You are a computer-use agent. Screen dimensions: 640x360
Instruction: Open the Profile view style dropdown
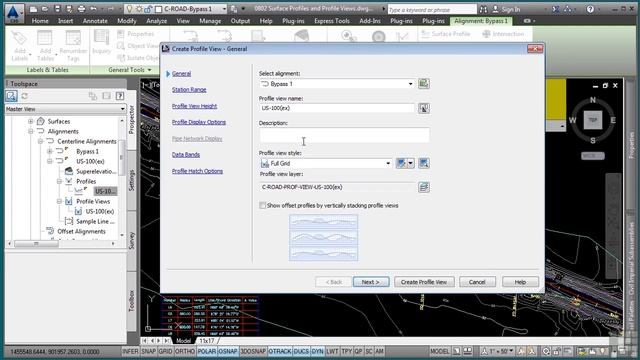pyautogui.click(x=388, y=163)
